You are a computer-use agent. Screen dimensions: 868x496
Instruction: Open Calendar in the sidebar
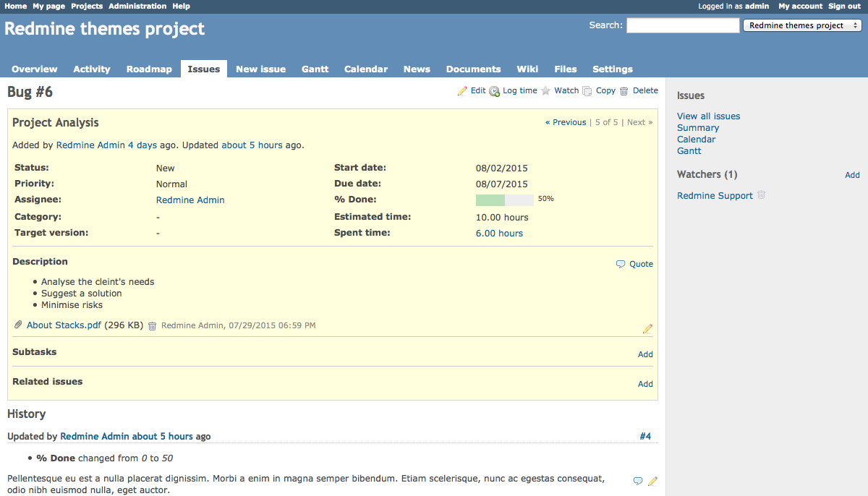(697, 140)
